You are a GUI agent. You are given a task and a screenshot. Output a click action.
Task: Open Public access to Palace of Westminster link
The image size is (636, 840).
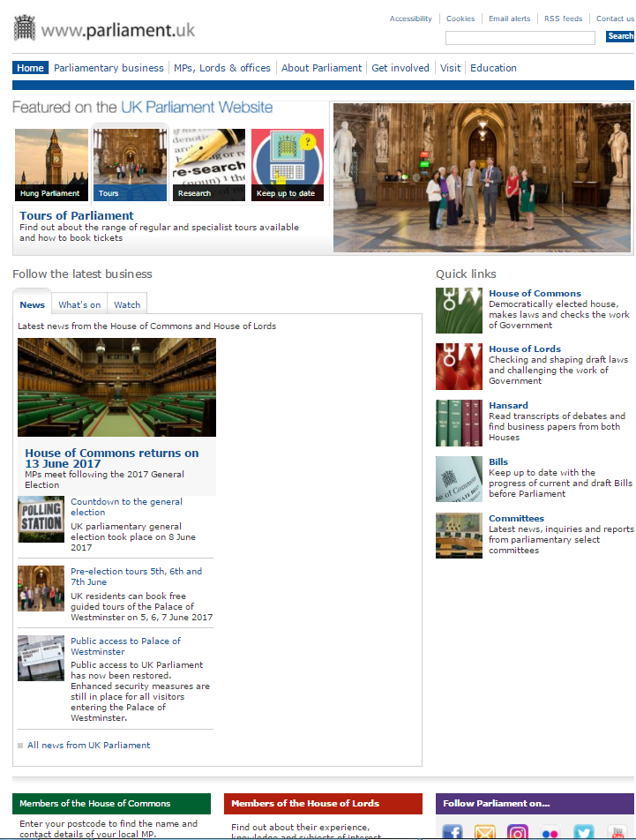(x=125, y=646)
